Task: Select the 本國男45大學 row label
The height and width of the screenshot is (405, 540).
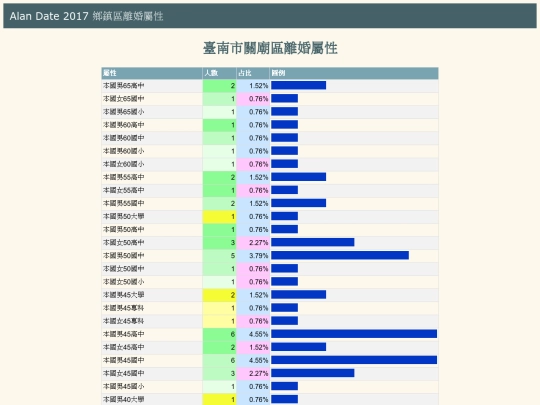Action: (124, 295)
